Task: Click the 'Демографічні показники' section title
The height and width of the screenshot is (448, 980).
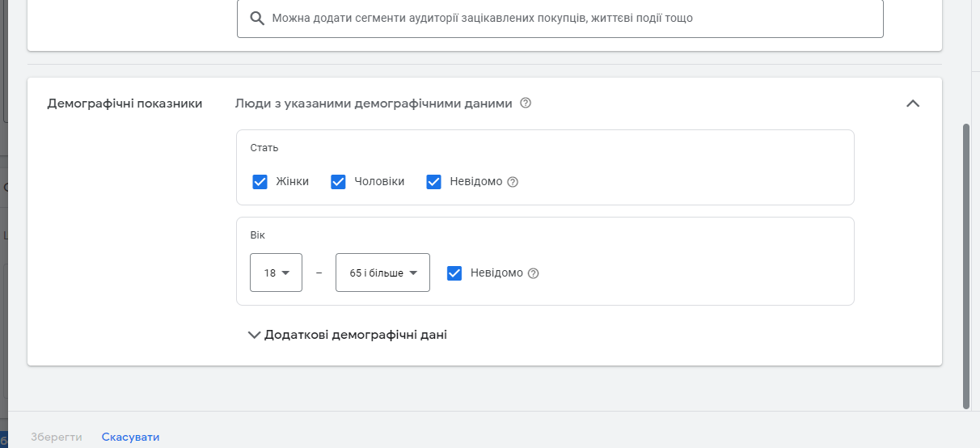Action: [x=125, y=104]
